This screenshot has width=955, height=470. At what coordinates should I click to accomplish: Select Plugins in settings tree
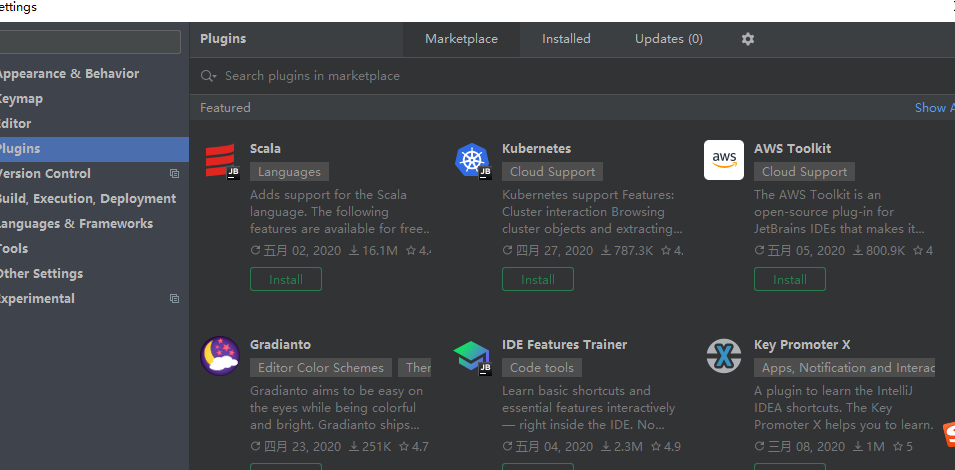(x=94, y=149)
